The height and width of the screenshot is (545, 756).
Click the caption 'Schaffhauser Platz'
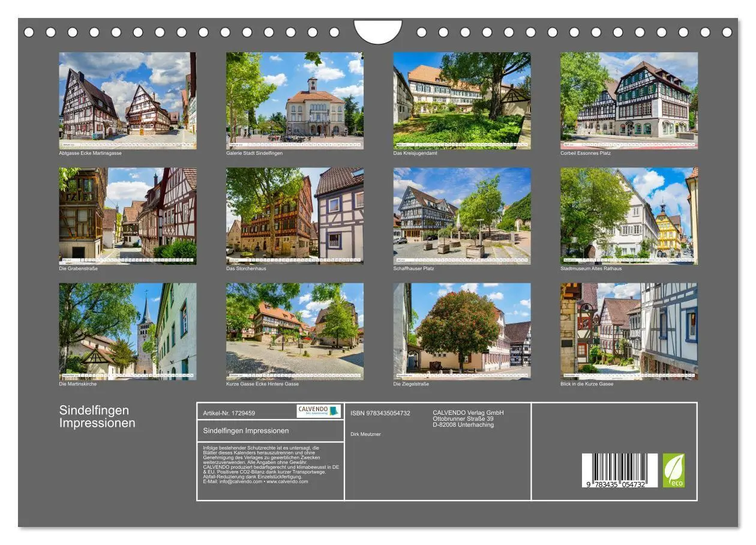[414, 268]
